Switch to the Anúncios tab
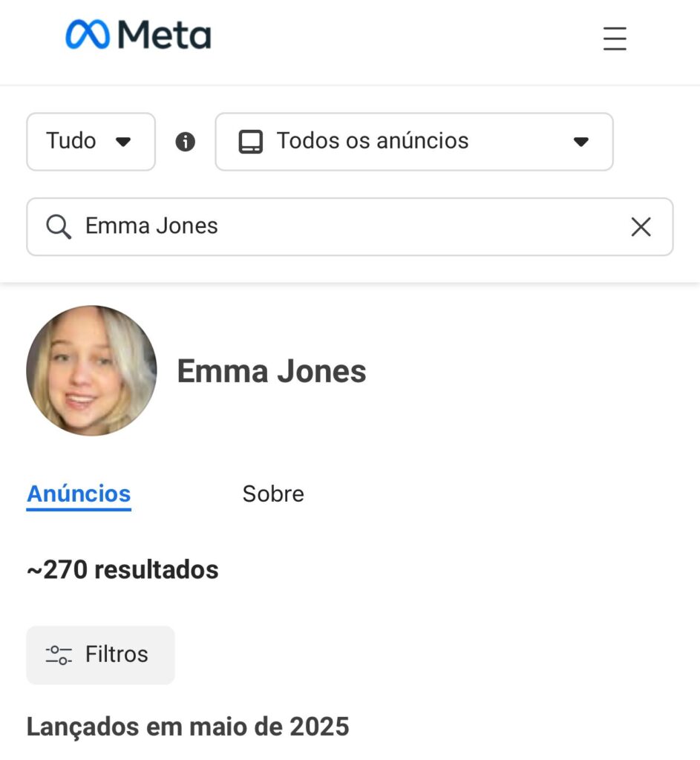The height and width of the screenshot is (760, 700). tap(79, 494)
